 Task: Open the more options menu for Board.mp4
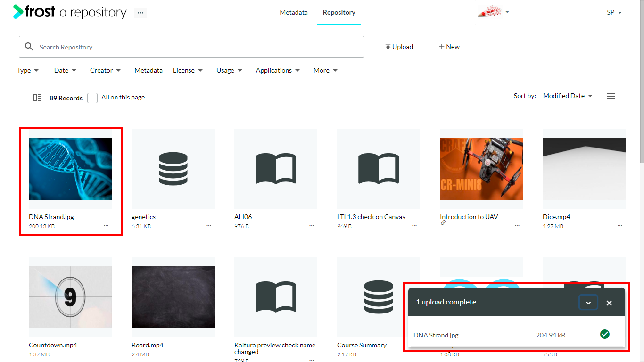[x=209, y=354]
